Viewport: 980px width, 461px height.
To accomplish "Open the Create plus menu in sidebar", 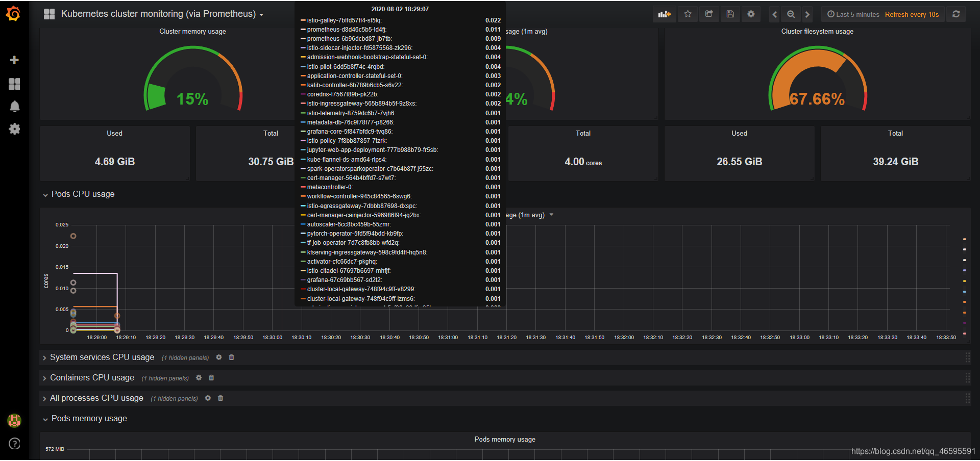I will (x=14, y=60).
